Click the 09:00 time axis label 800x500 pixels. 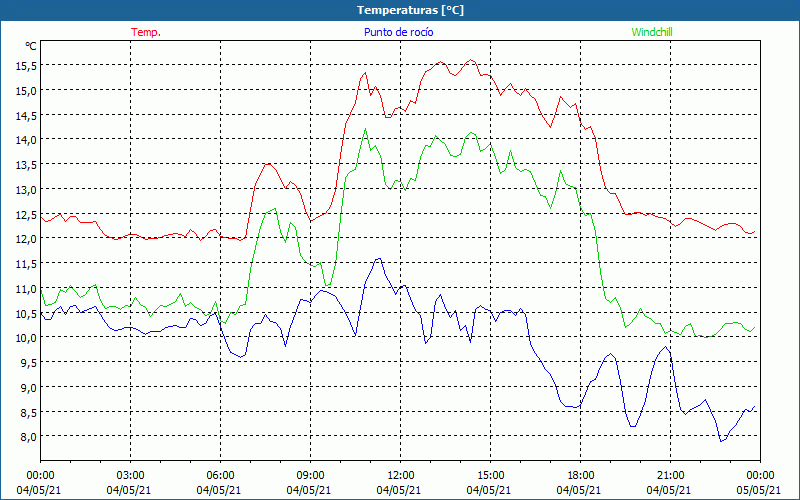[310, 476]
